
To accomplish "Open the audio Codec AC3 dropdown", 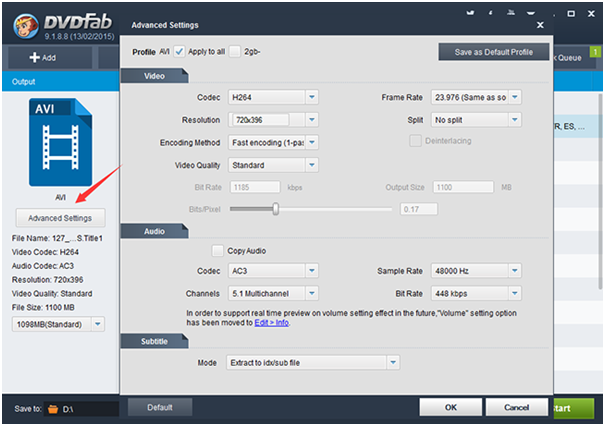I will coord(312,271).
